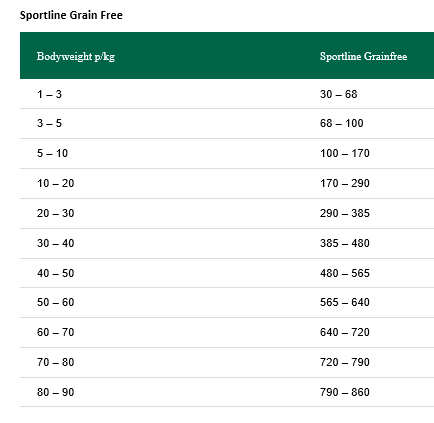The width and height of the screenshot is (434, 423).
Task: Click the 30 – 68 feeding amount cell
Action: [339, 94]
